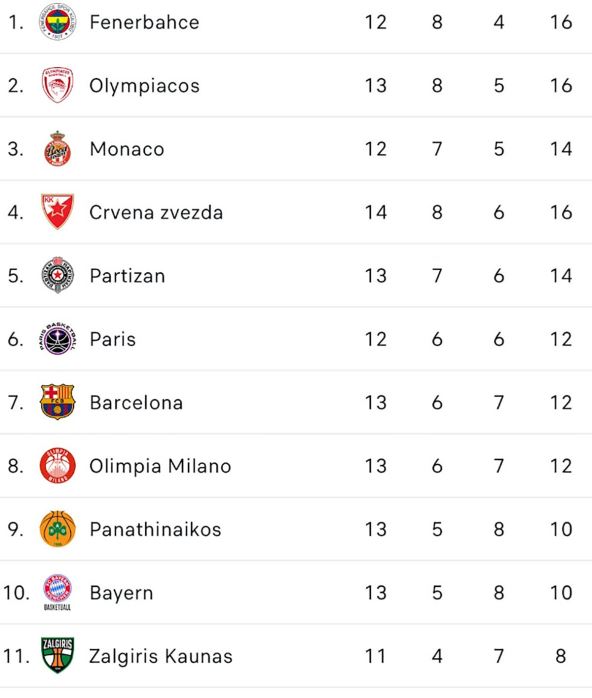The height and width of the screenshot is (698, 592).
Task: Click the Panathinaikos shamrock logo
Action: coord(57,529)
